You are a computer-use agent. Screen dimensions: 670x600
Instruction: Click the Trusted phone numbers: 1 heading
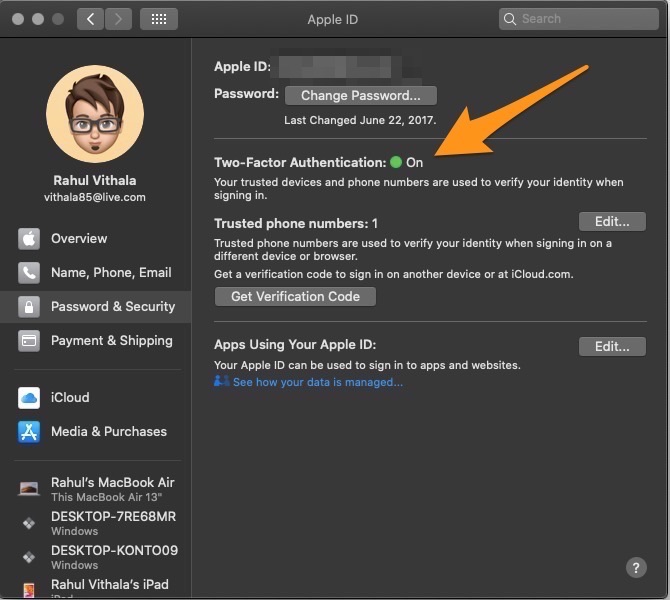coord(296,224)
